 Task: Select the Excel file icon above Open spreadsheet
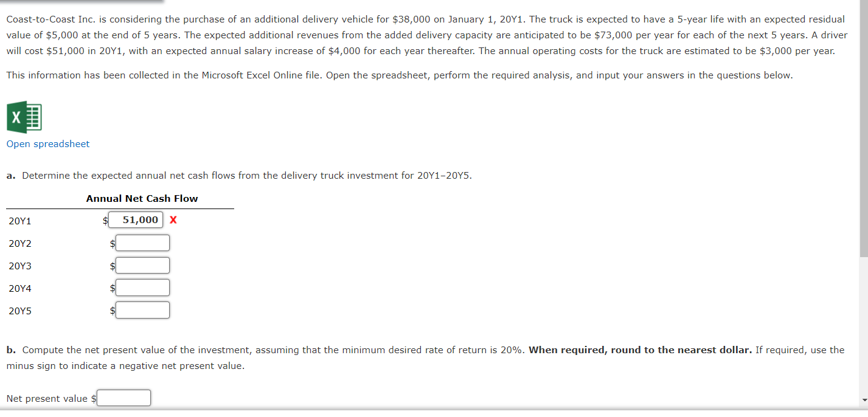click(x=24, y=117)
